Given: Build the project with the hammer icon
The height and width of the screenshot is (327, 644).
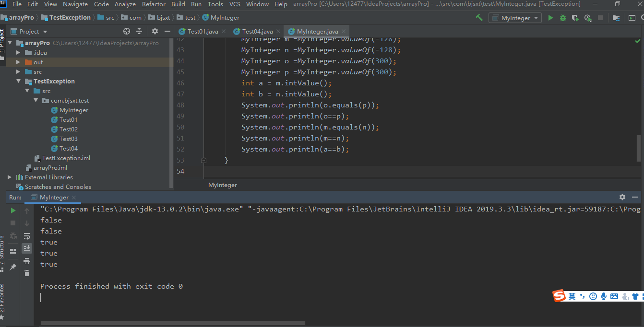Looking at the screenshot, I should 479,18.
